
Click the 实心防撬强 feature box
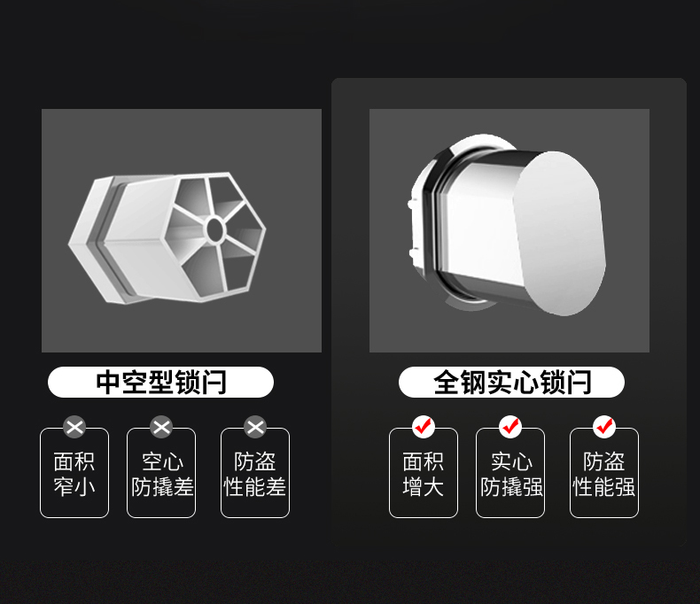[x=510, y=473]
